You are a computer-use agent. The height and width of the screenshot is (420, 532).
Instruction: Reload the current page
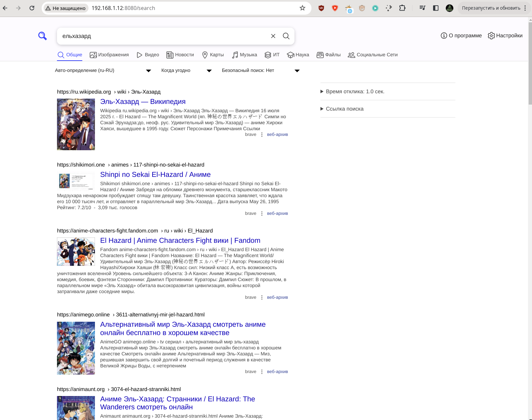[x=32, y=8]
